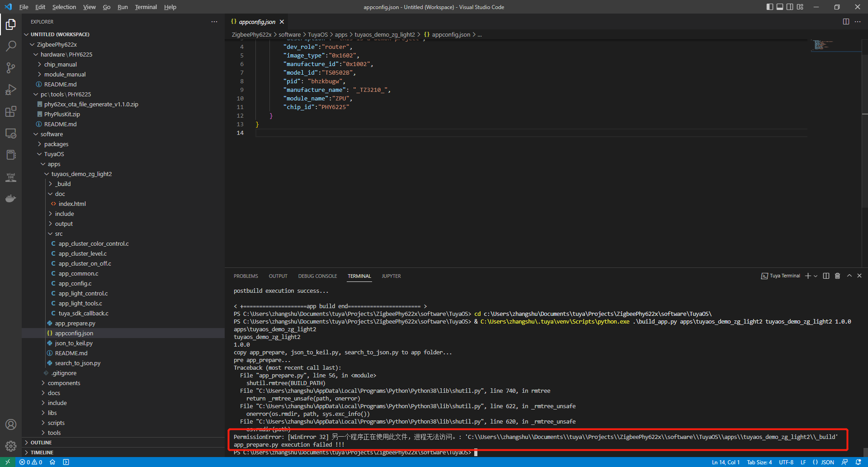Open .gitignore file in explorer

pos(64,373)
